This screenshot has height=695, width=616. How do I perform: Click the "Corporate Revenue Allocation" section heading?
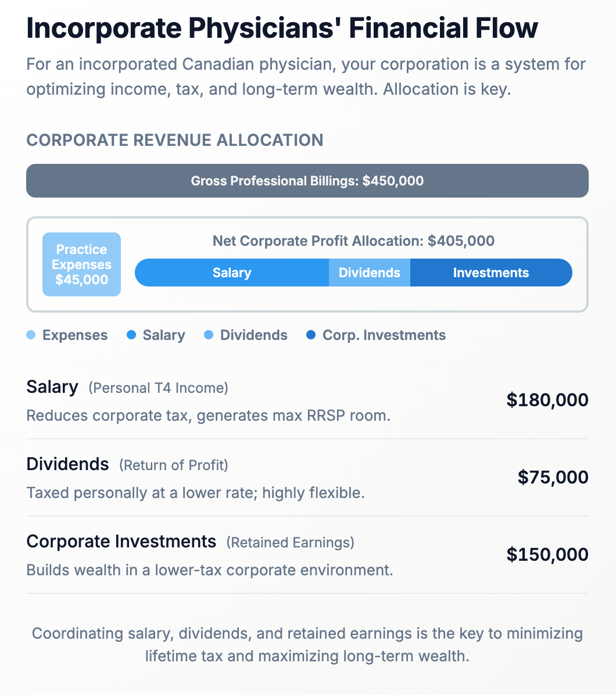175,140
